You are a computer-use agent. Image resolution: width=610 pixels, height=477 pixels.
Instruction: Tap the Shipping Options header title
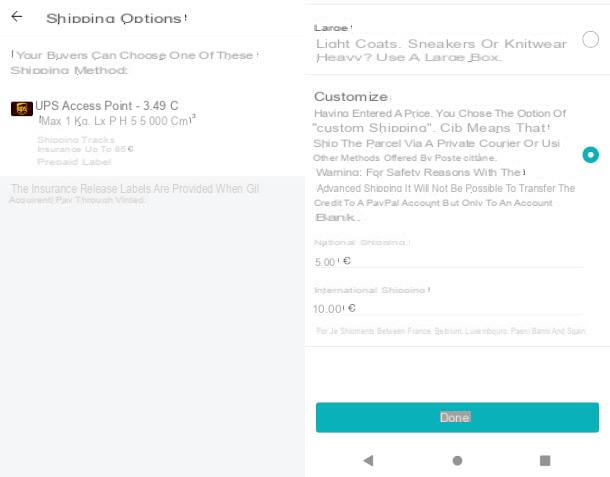116,18
